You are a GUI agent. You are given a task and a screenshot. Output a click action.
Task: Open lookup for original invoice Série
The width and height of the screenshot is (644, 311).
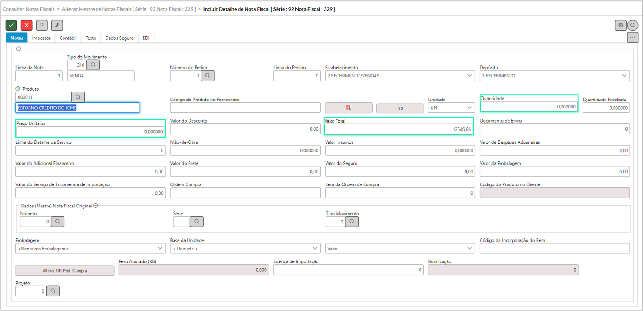pos(197,221)
